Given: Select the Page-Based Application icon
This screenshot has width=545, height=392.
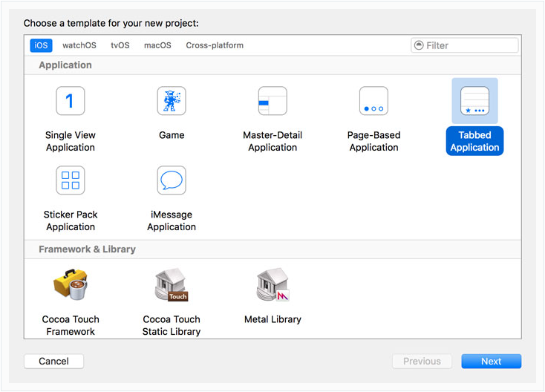Looking at the screenshot, I should pos(373,101).
